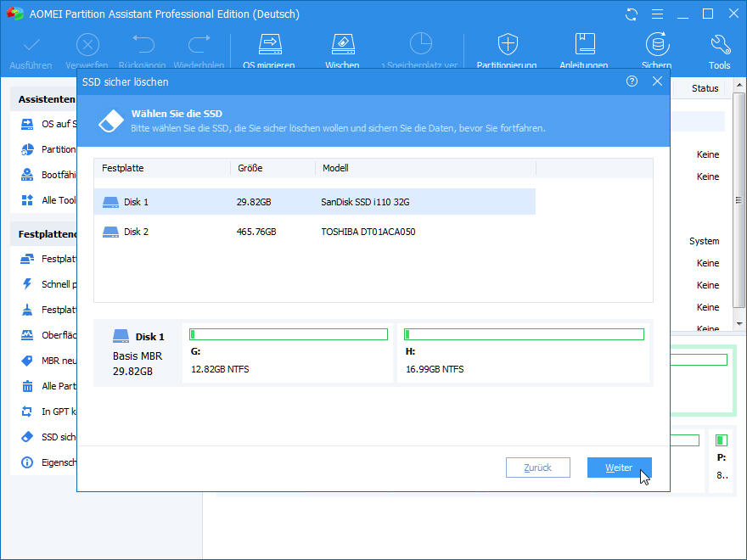747x560 pixels.
Task: Click the Festplatte wipe broom icon in sidebar
Action: click(x=27, y=310)
